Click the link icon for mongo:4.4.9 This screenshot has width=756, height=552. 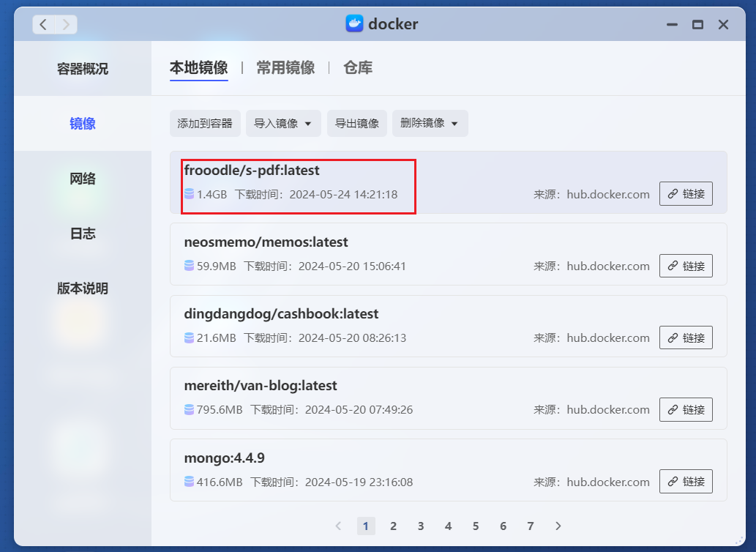[686, 481]
